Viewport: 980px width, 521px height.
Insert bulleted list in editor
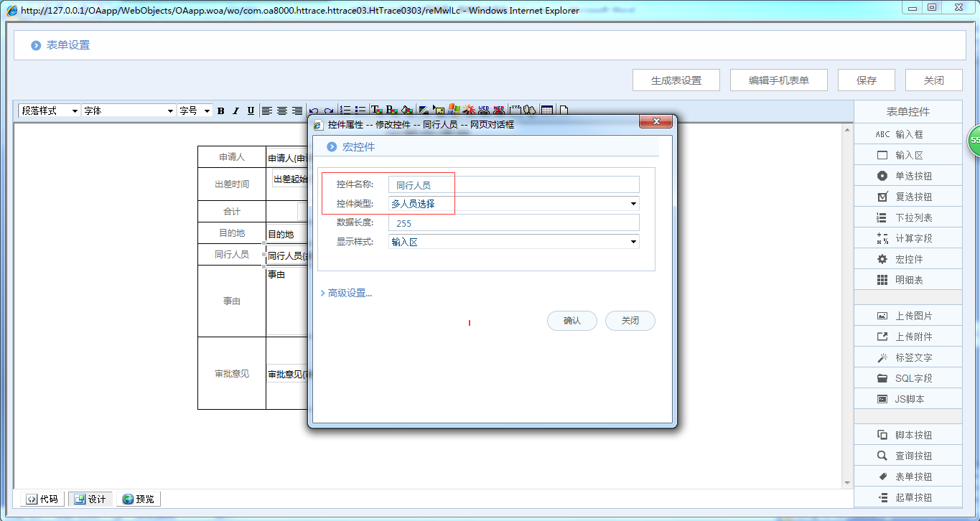tap(360, 111)
